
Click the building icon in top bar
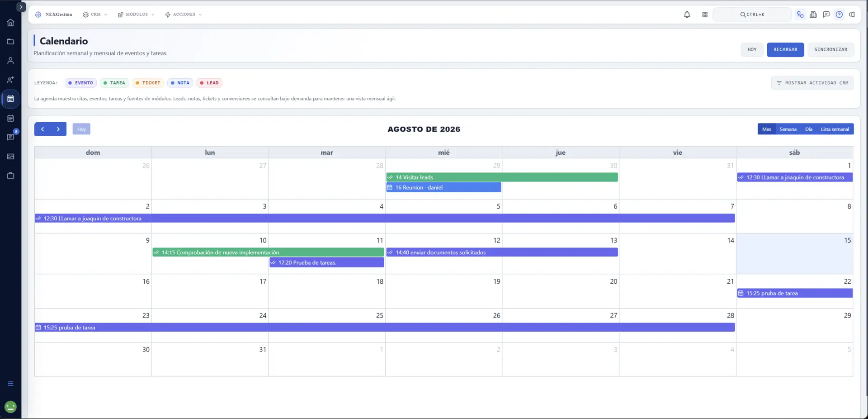tap(813, 14)
